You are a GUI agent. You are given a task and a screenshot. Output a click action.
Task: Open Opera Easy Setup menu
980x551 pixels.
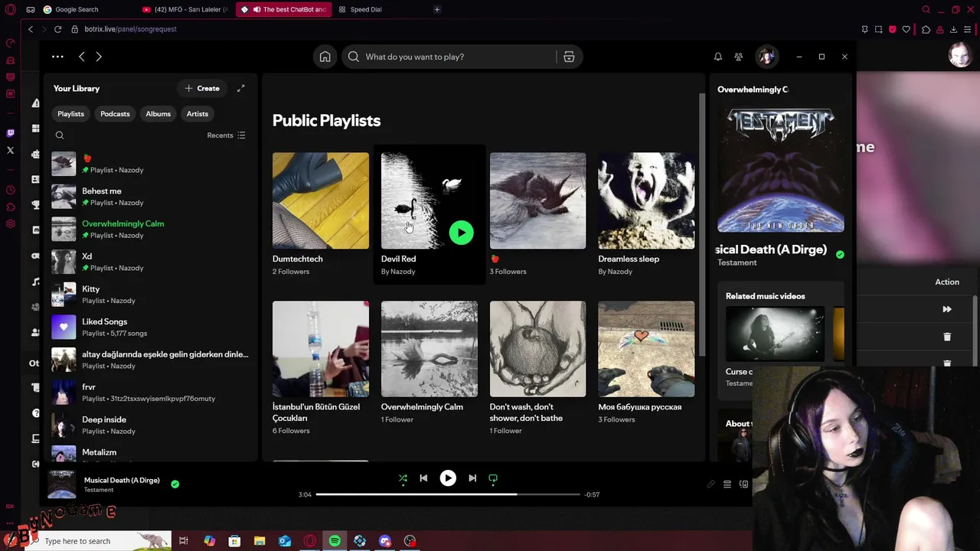click(x=967, y=29)
